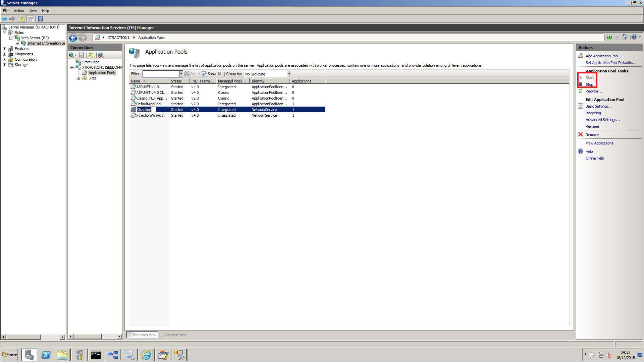Open the Command Prompt taskbar icon

pos(96,355)
